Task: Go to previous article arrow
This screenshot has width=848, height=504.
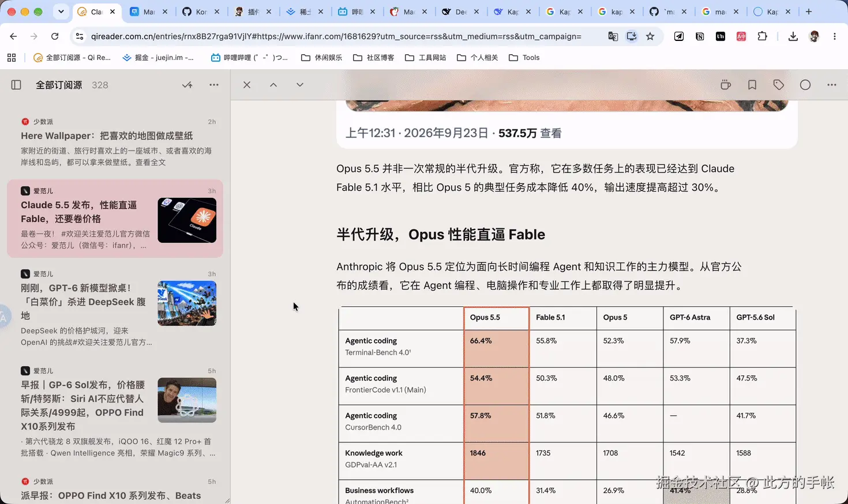Action: click(x=273, y=85)
